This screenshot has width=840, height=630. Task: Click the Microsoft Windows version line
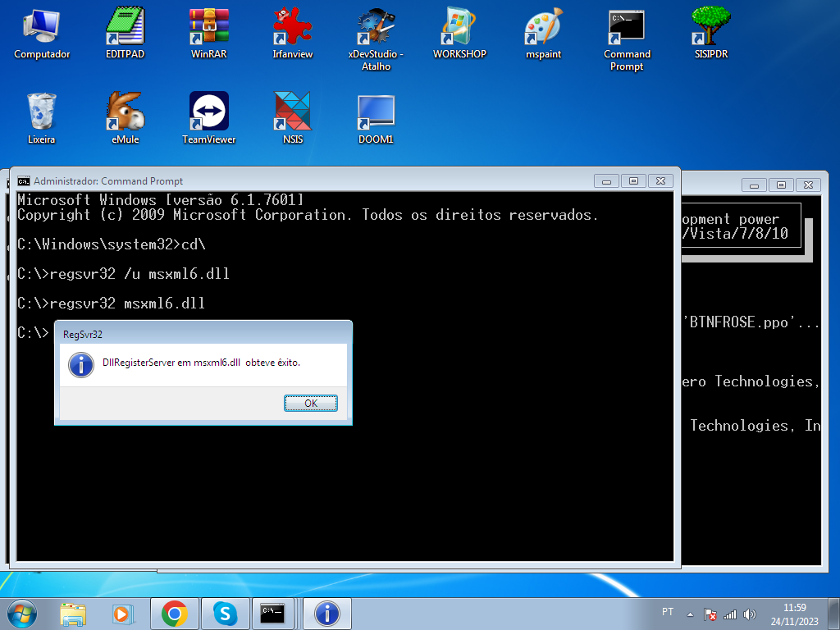161,200
